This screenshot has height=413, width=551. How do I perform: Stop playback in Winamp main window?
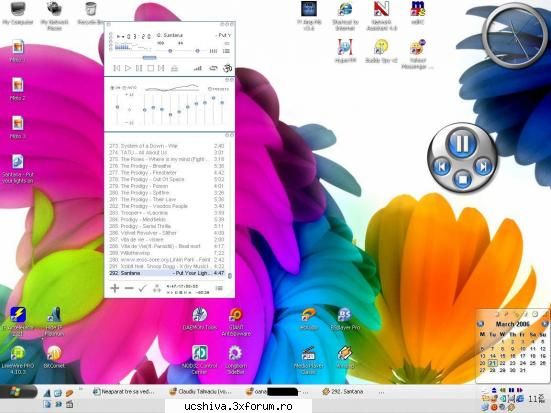(150, 68)
